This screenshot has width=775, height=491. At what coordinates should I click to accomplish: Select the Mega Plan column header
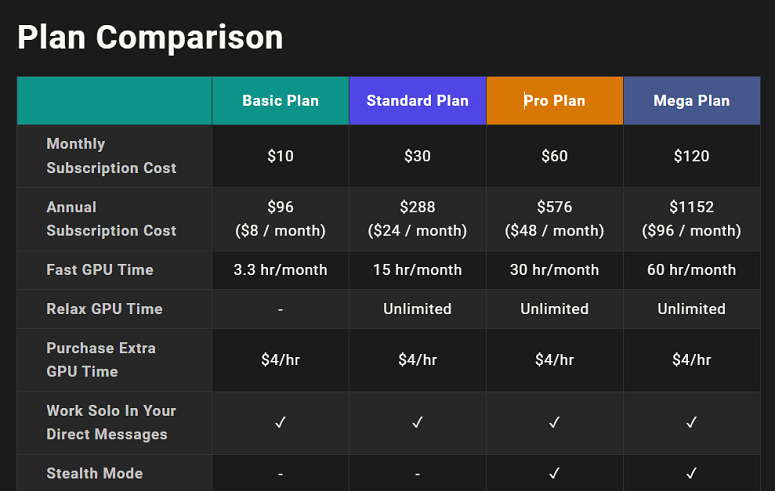pos(691,101)
